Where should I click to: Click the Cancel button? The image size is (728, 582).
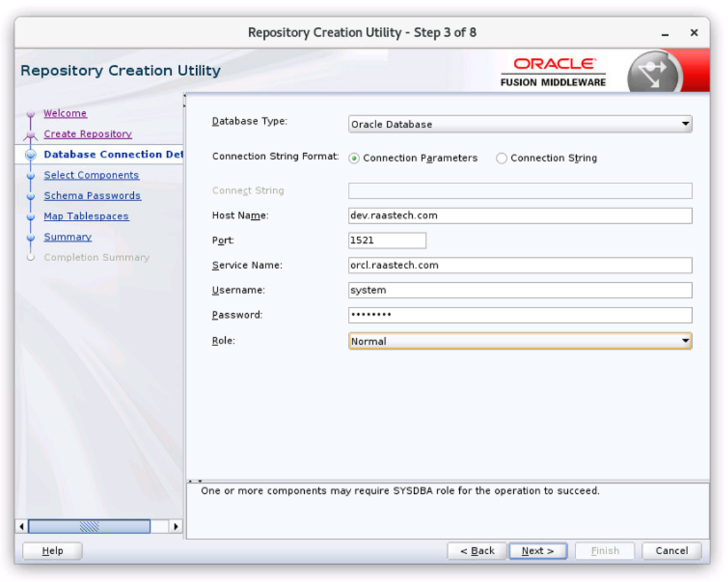(x=671, y=550)
